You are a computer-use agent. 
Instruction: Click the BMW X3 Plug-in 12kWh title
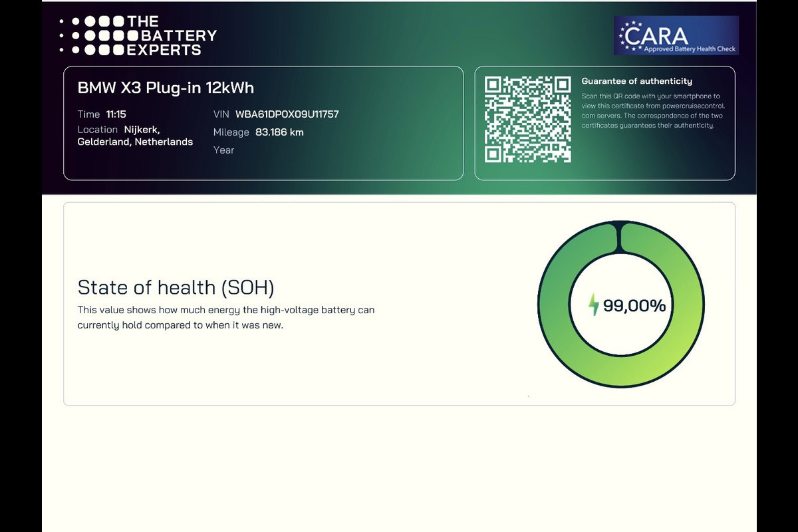166,88
